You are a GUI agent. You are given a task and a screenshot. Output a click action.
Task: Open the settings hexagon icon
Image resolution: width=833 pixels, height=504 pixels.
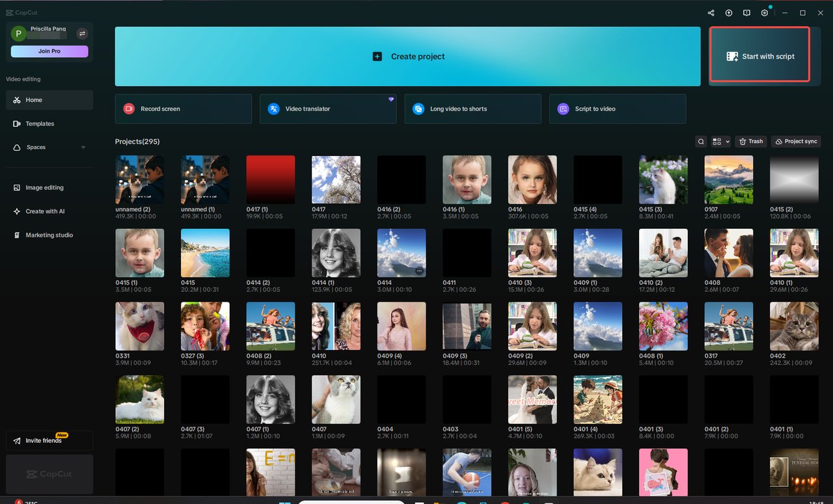click(x=765, y=12)
